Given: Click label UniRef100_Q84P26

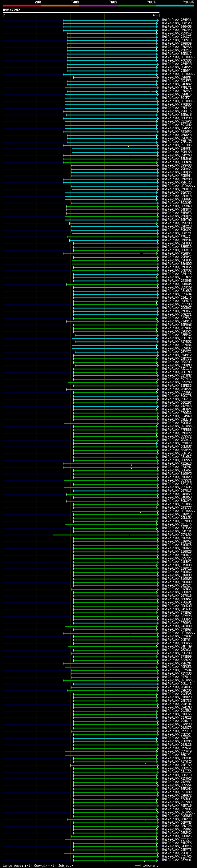Looking at the screenshot, I should tap(176, 67).
